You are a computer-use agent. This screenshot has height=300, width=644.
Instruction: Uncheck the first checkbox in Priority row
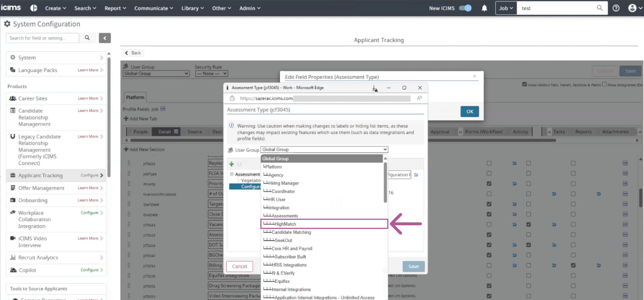click(489, 184)
